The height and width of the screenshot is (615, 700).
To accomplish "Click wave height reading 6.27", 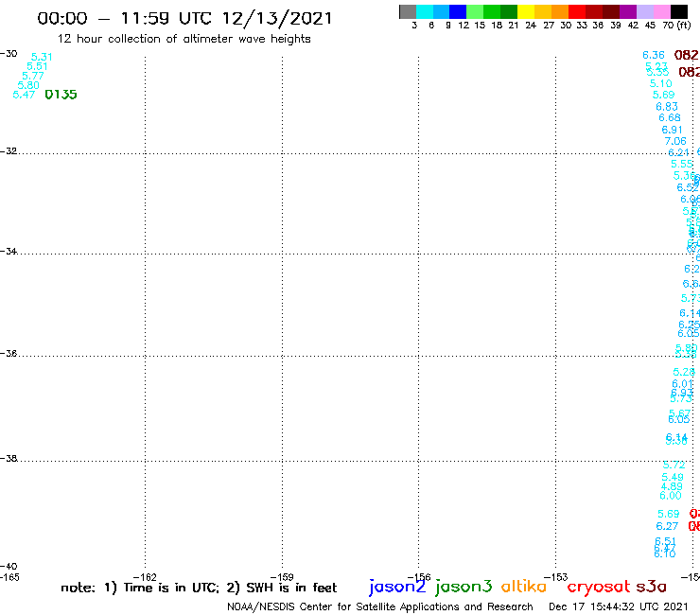I will tap(667, 526).
